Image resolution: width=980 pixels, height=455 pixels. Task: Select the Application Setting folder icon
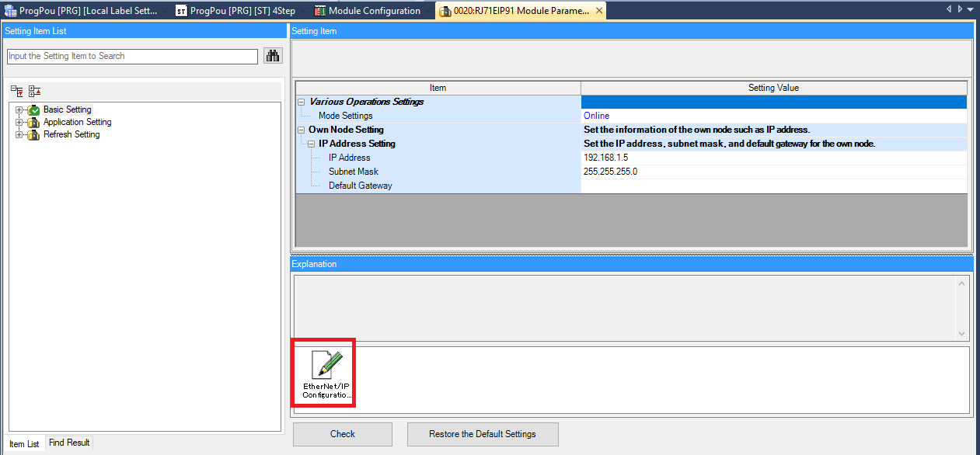pyautogui.click(x=33, y=123)
